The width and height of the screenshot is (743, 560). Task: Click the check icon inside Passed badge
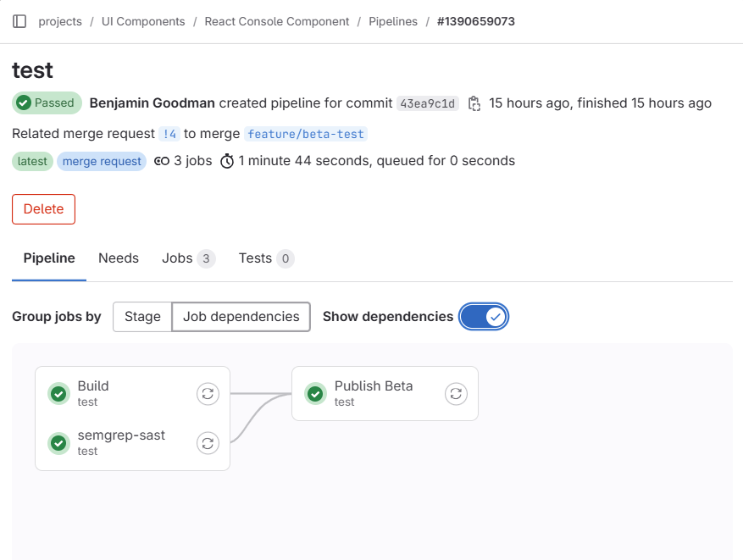pyautogui.click(x=24, y=103)
